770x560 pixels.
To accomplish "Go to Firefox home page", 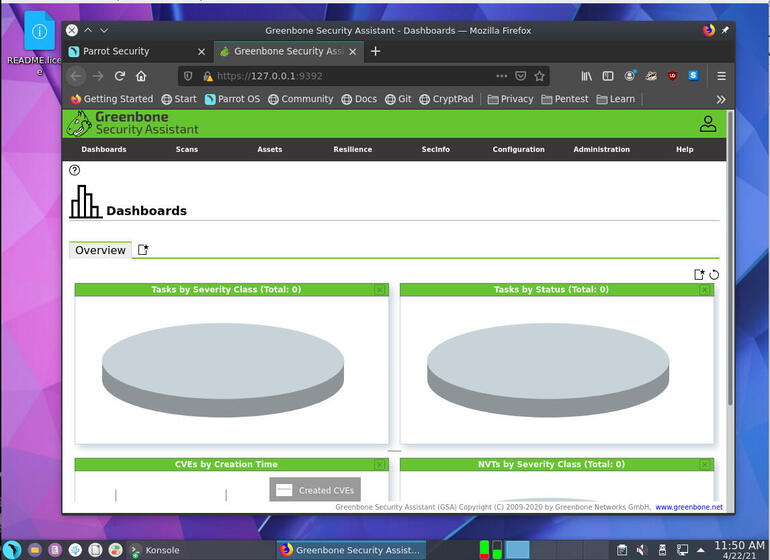I will [x=141, y=76].
